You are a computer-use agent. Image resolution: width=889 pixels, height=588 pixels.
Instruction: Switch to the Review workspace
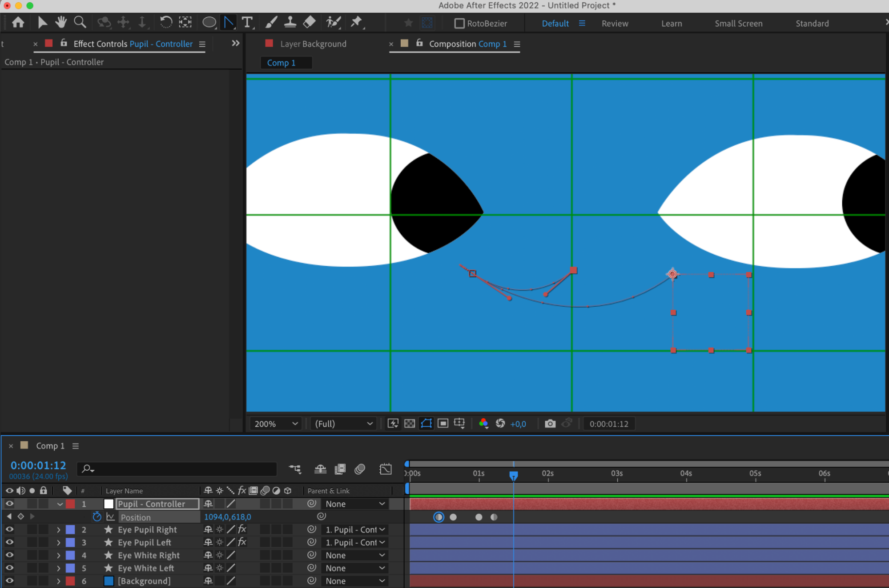pyautogui.click(x=615, y=24)
